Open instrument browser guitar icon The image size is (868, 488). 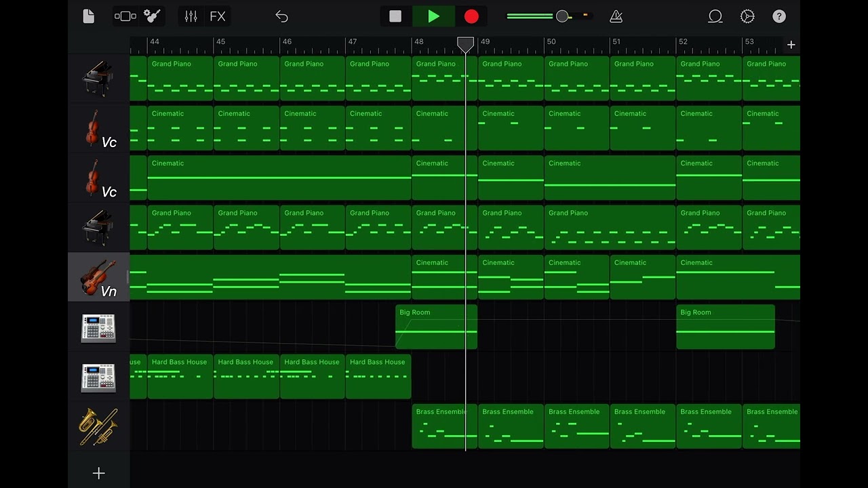(x=153, y=16)
